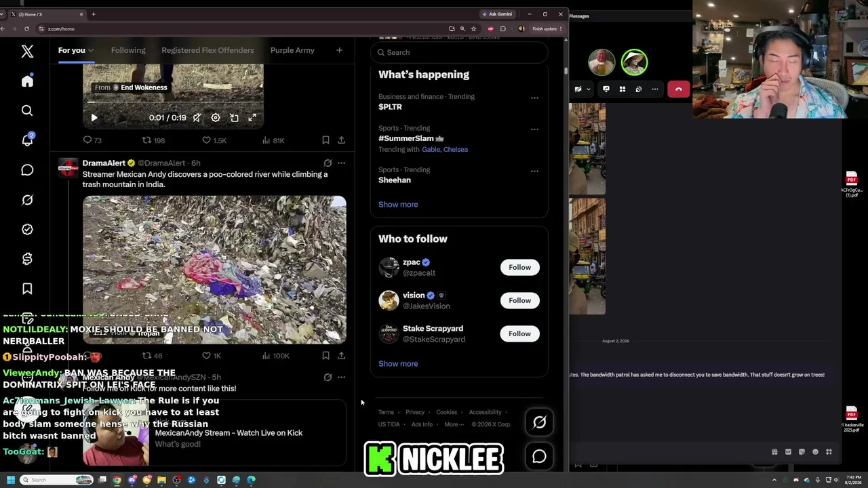
Task: Open the floating Grok button
Action: click(x=539, y=422)
